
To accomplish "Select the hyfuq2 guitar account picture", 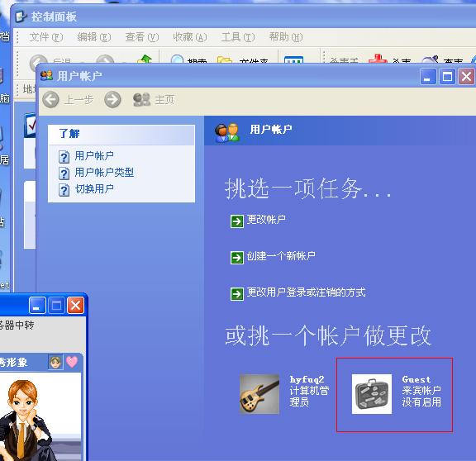I will (259, 394).
